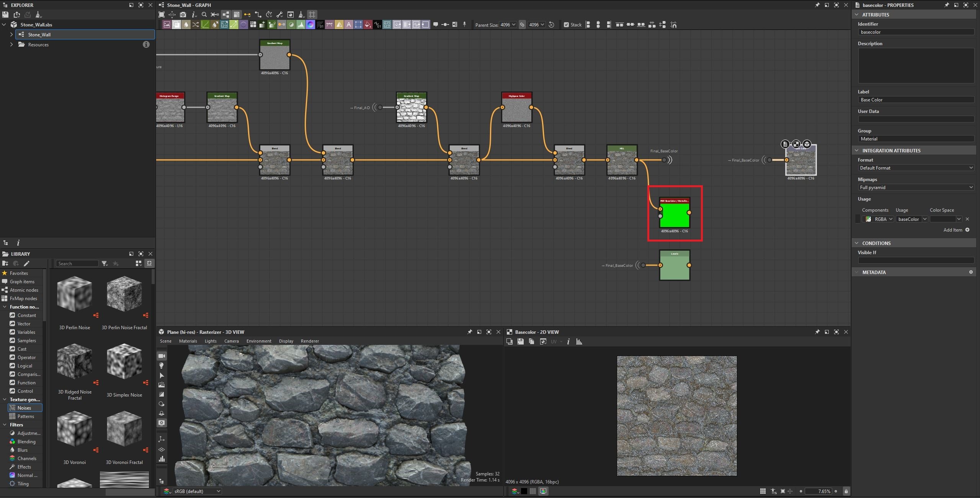Add an FX-Map grid node from toolbar
980x498 pixels.
(253, 25)
